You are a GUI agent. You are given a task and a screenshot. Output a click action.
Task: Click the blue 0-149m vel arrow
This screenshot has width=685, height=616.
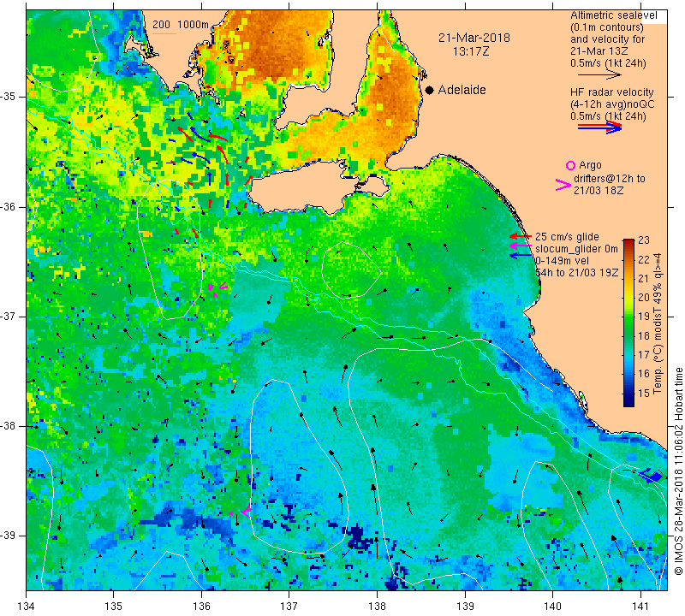521,255
